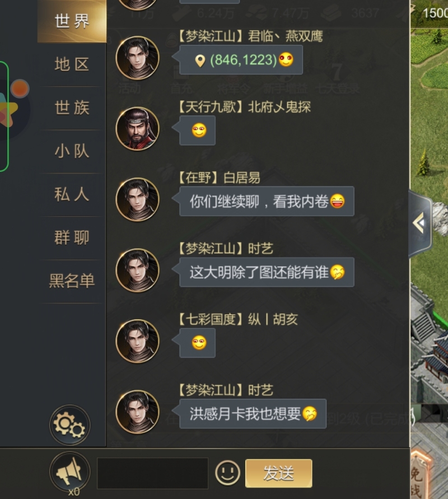
Task: Select the 私人 chat tab
Action: tap(72, 194)
